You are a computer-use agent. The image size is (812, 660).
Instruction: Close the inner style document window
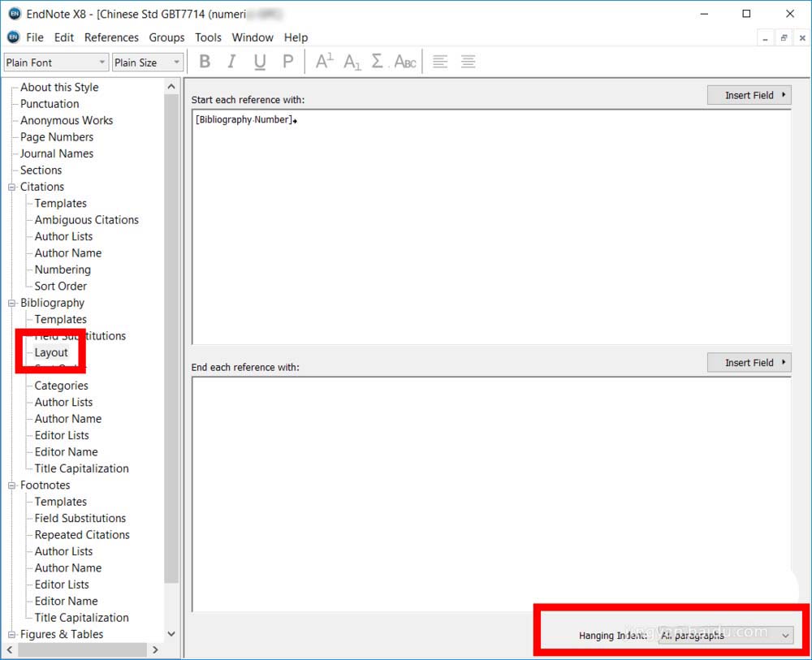point(802,38)
